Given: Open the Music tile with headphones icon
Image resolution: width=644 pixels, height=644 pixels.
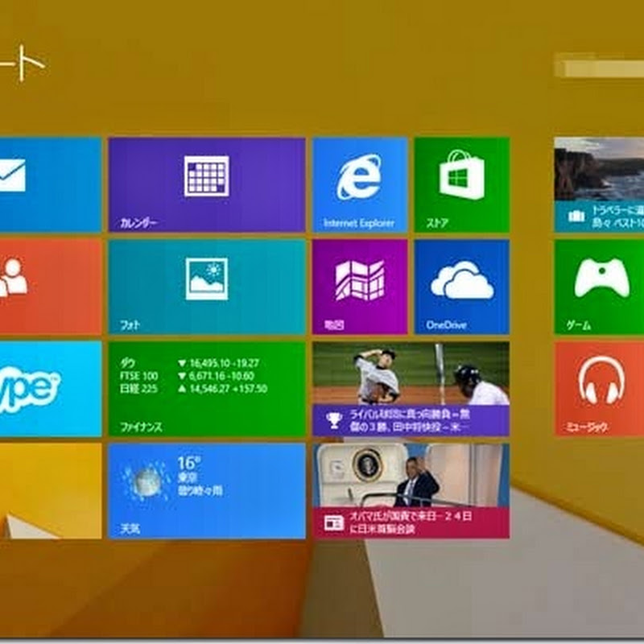Looking at the screenshot, I should click(599, 389).
